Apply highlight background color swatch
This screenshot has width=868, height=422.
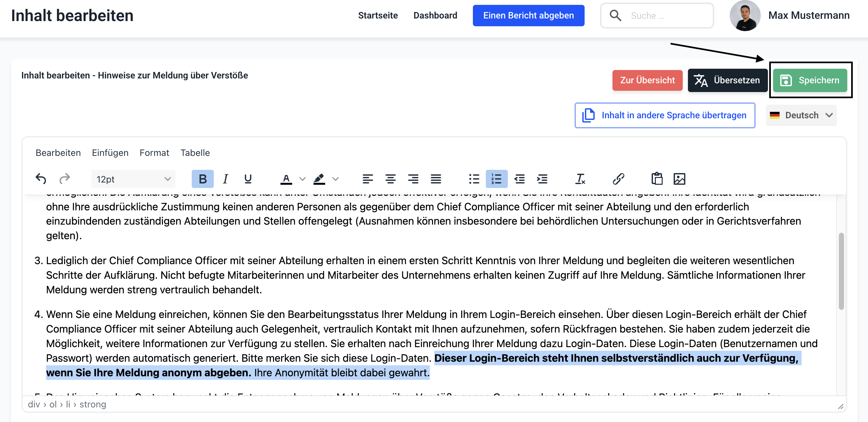coord(319,179)
